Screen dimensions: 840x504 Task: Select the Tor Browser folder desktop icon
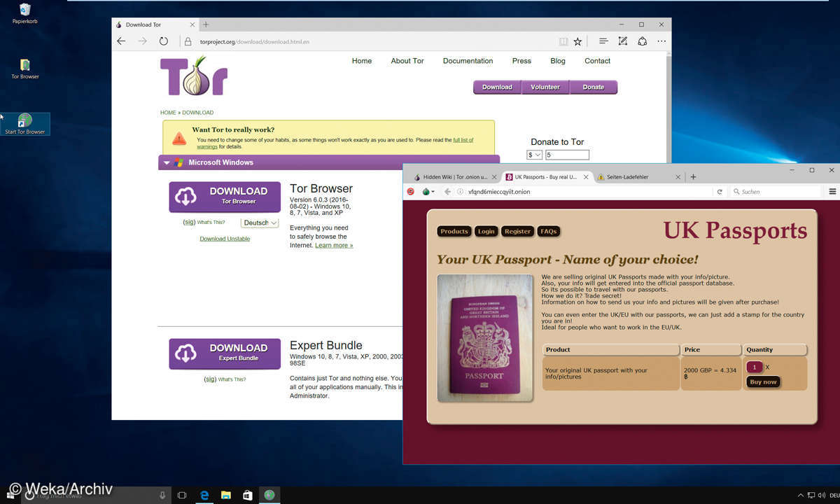click(x=25, y=69)
